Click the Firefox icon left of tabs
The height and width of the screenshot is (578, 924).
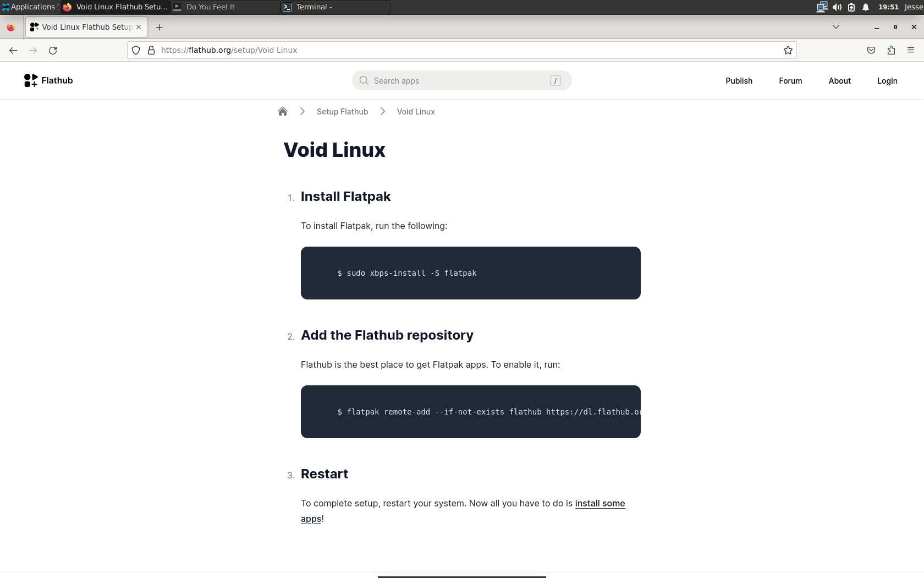[10, 27]
